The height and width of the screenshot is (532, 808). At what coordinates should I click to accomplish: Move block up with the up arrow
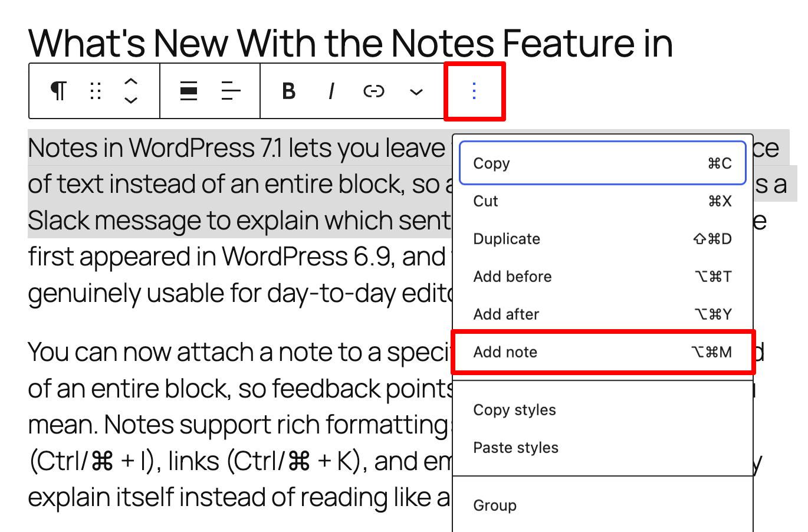pos(131,83)
